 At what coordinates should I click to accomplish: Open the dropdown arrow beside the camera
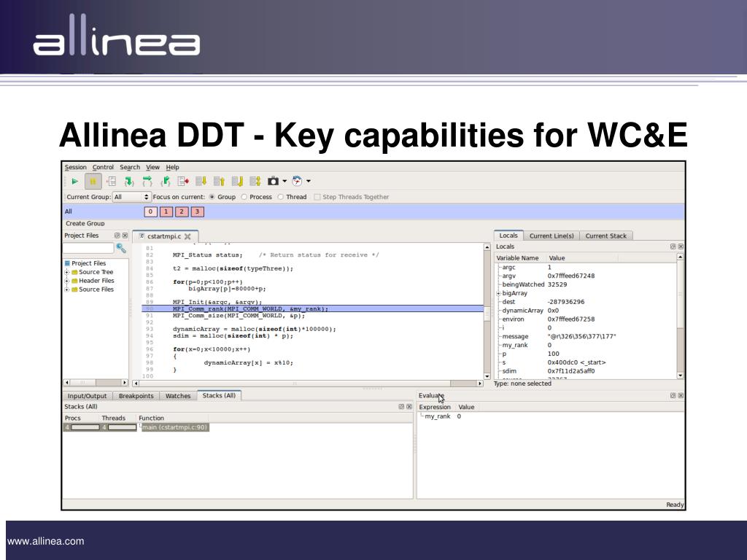tap(285, 182)
